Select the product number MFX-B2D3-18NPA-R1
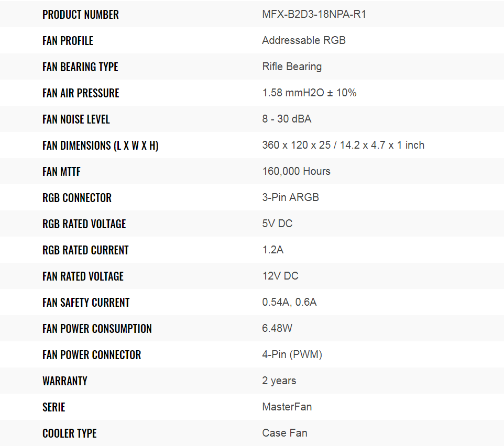 [x=314, y=15]
